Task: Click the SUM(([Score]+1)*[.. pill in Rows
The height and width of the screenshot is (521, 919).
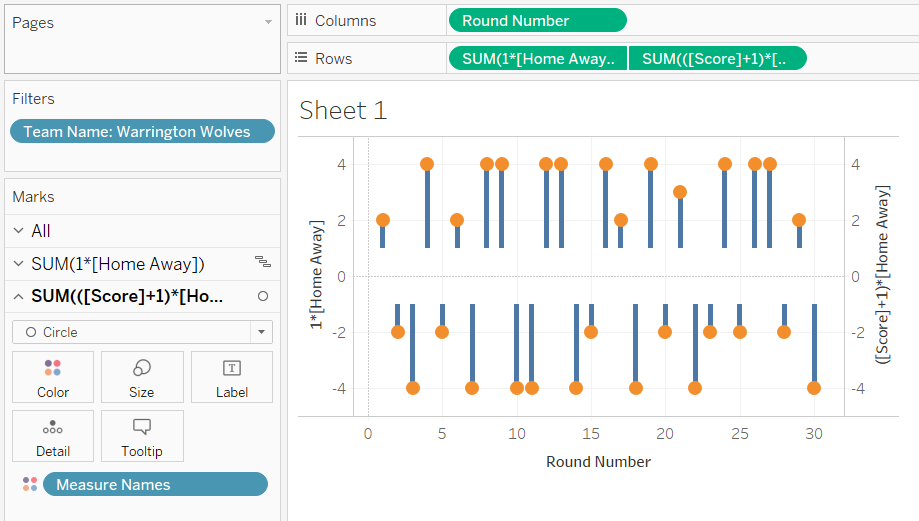Action: (717, 59)
